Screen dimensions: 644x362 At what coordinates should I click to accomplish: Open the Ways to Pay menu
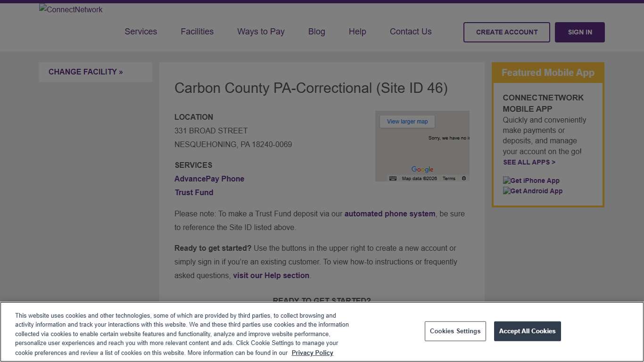click(x=261, y=32)
